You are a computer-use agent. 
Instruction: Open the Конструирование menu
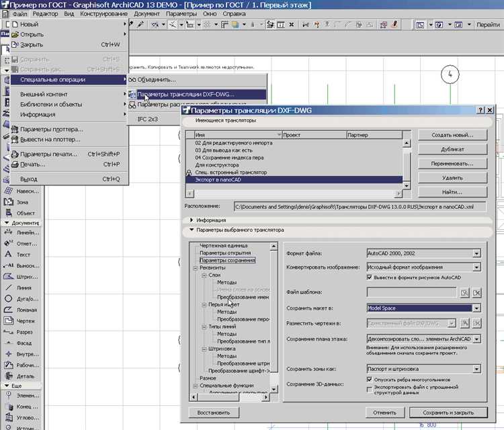(x=103, y=14)
